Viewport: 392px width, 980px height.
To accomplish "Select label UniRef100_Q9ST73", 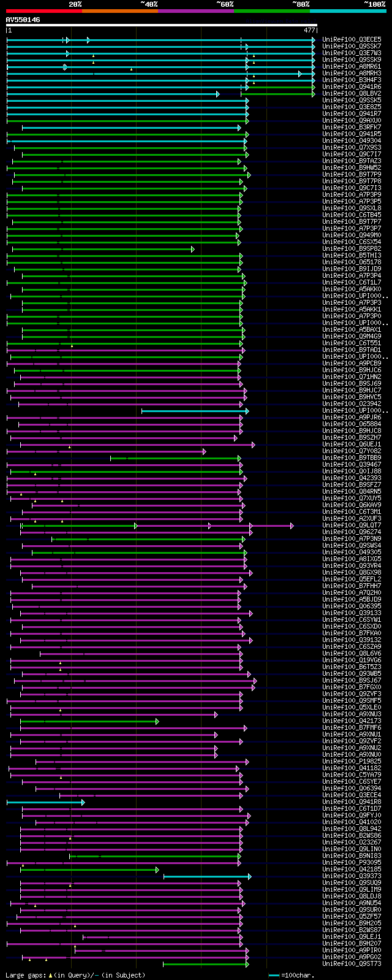I will (352, 963).
